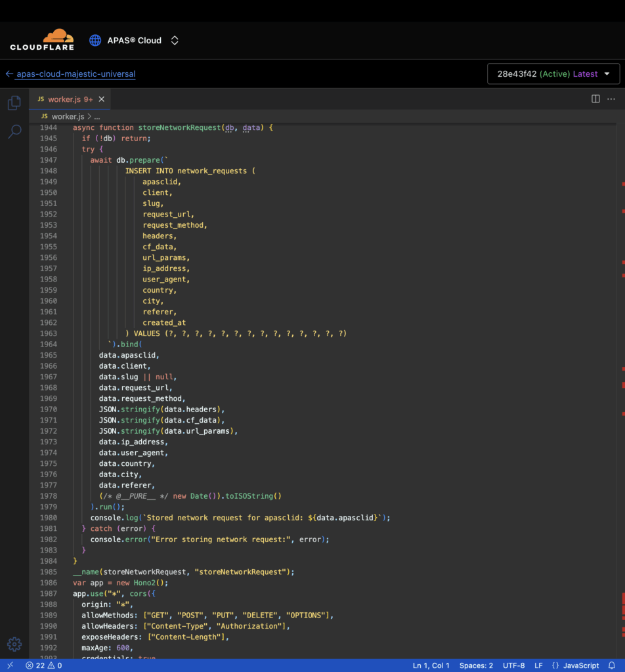Open the Search icon in sidebar

[14, 131]
